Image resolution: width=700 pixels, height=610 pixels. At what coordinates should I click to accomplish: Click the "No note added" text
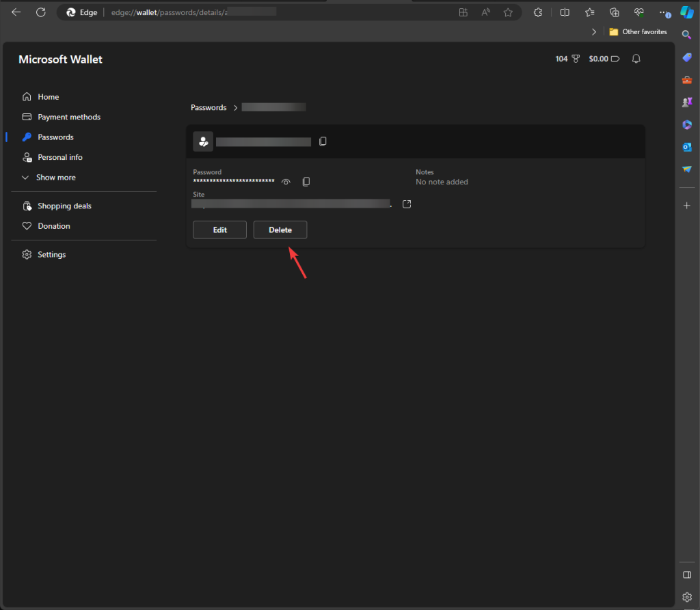click(442, 182)
